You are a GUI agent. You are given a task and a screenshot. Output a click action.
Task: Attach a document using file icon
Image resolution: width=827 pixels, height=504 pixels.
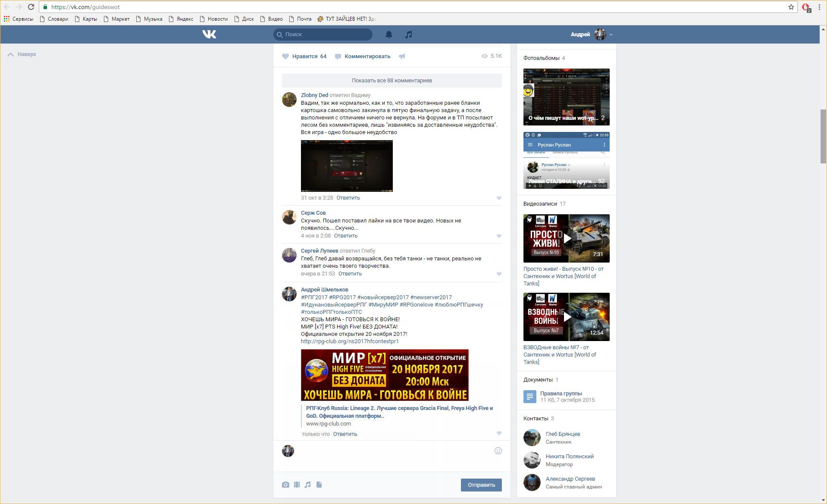319,485
